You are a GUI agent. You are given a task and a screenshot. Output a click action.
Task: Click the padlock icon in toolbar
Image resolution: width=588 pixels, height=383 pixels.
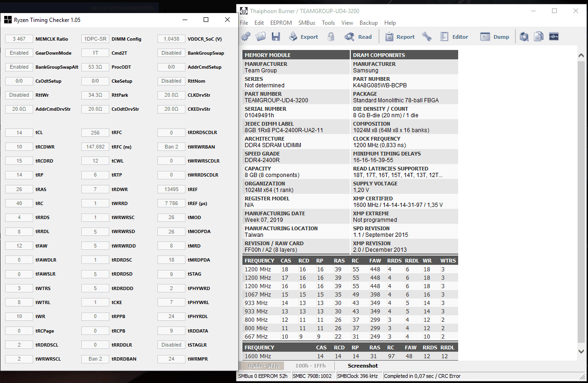pyautogui.click(x=331, y=37)
